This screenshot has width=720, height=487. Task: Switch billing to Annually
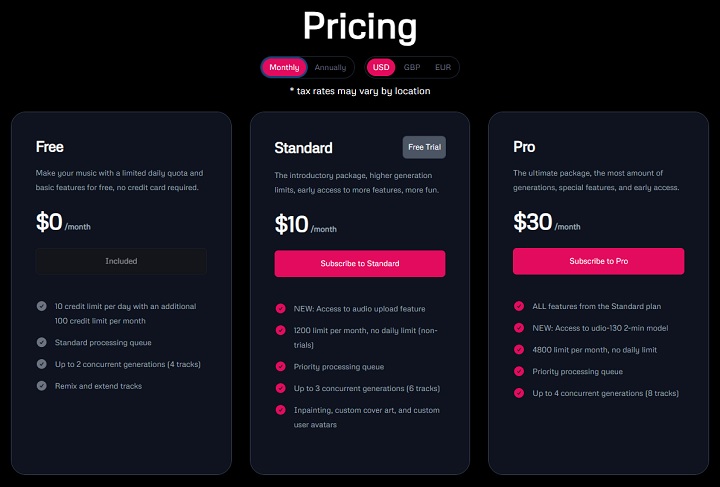[330, 68]
